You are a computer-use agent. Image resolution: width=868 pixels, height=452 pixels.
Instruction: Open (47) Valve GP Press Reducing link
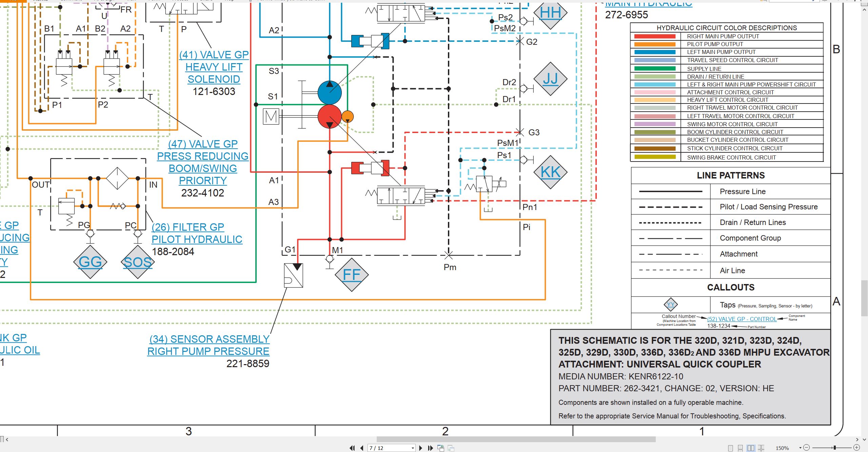(203, 162)
